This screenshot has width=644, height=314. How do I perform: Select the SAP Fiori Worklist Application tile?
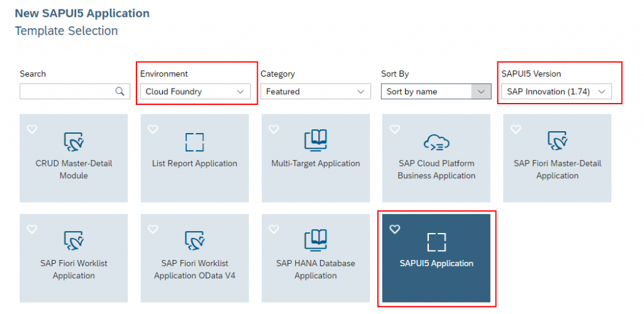click(74, 258)
